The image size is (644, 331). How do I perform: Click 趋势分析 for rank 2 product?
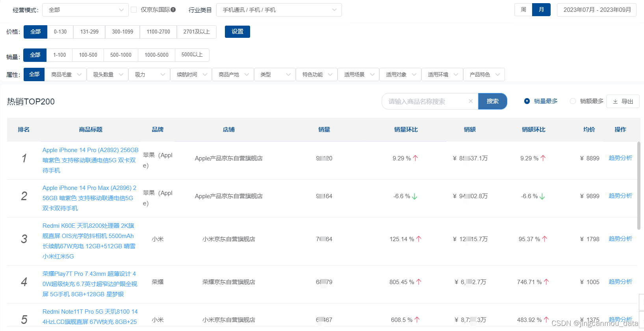pos(620,196)
